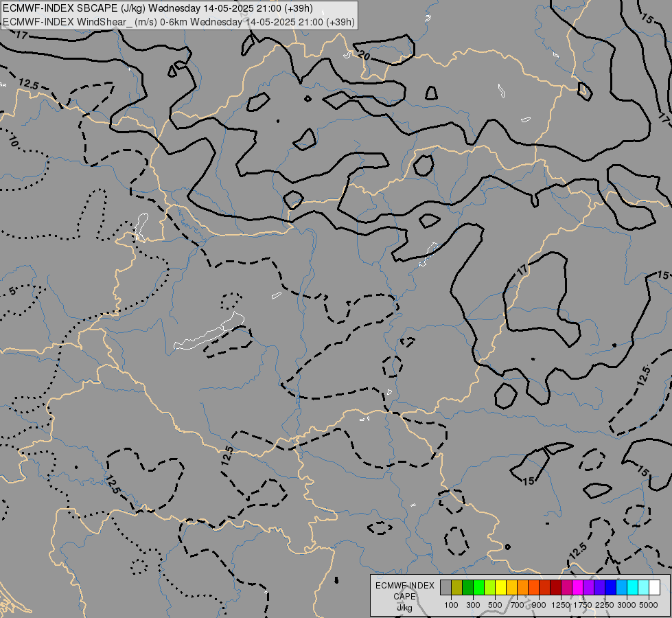Select the gray swatch in CAPE legend
672x618 pixels.
click(445, 587)
